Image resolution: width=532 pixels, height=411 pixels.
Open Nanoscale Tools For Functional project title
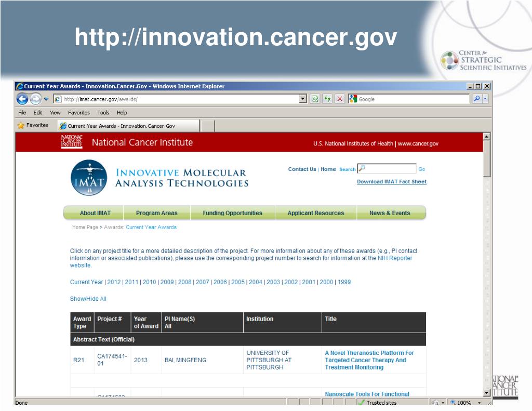pos(367,394)
